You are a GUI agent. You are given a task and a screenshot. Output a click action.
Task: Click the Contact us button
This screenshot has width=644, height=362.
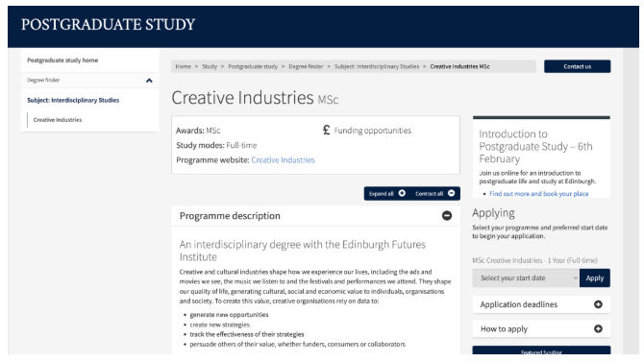577,66
